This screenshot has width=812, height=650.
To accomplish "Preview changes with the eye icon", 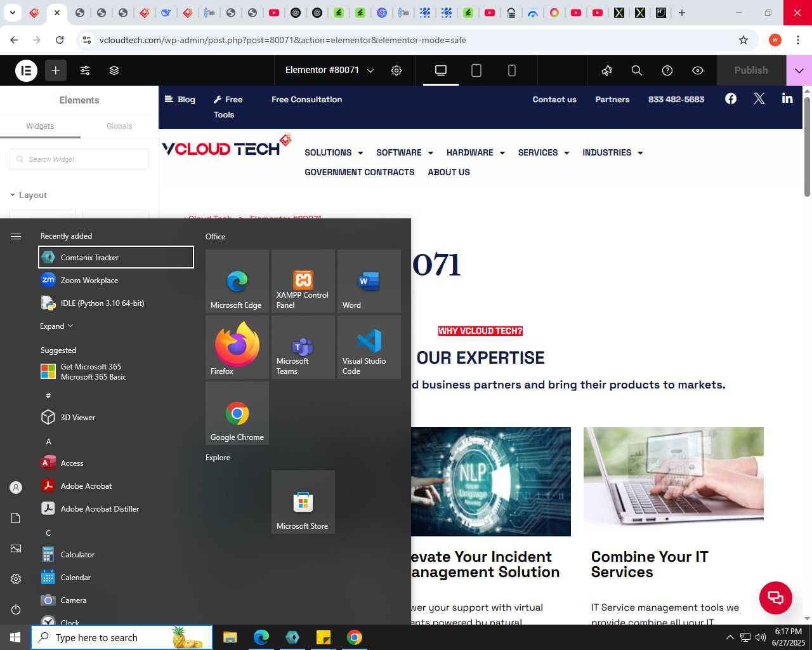I will [698, 70].
